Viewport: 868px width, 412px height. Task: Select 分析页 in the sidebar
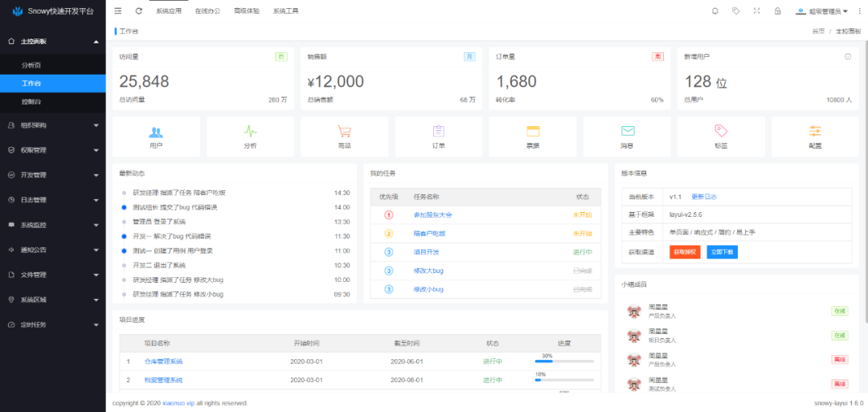[x=31, y=65]
